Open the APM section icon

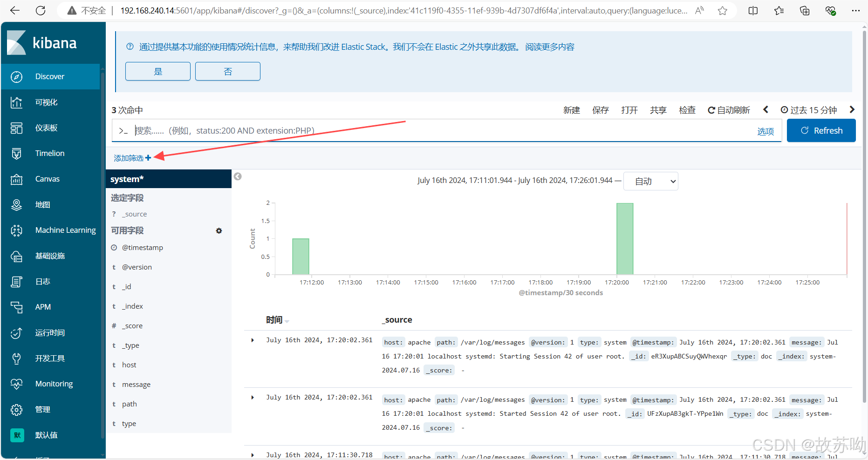[x=17, y=307]
